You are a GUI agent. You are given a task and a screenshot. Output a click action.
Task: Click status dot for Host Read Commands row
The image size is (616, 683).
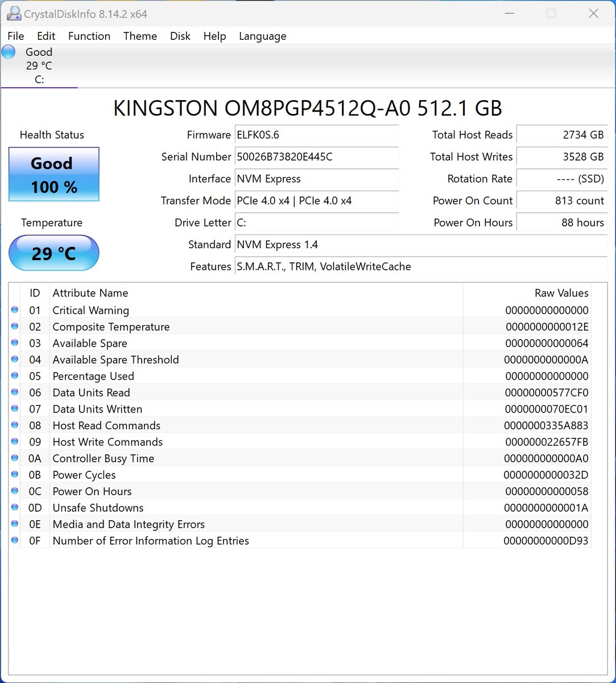pyautogui.click(x=15, y=426)
